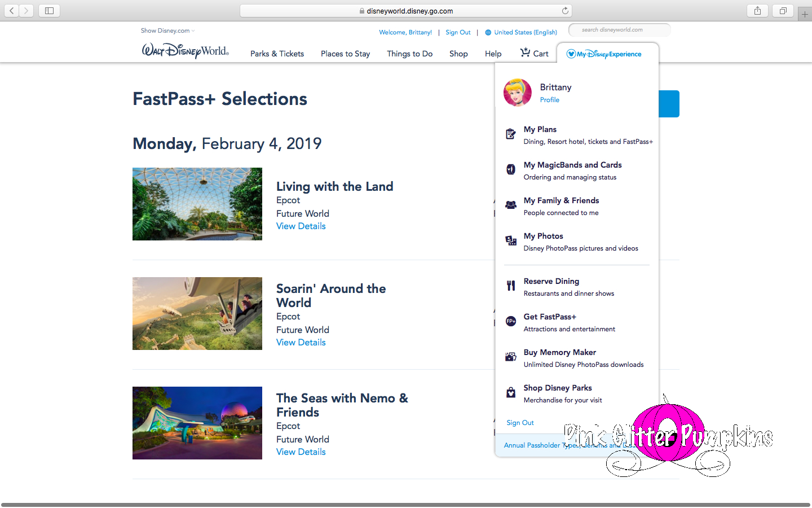Click the Buy Memory Maker camera icon
This screenshot has height=508, width=812.
(x=510, y=357)
